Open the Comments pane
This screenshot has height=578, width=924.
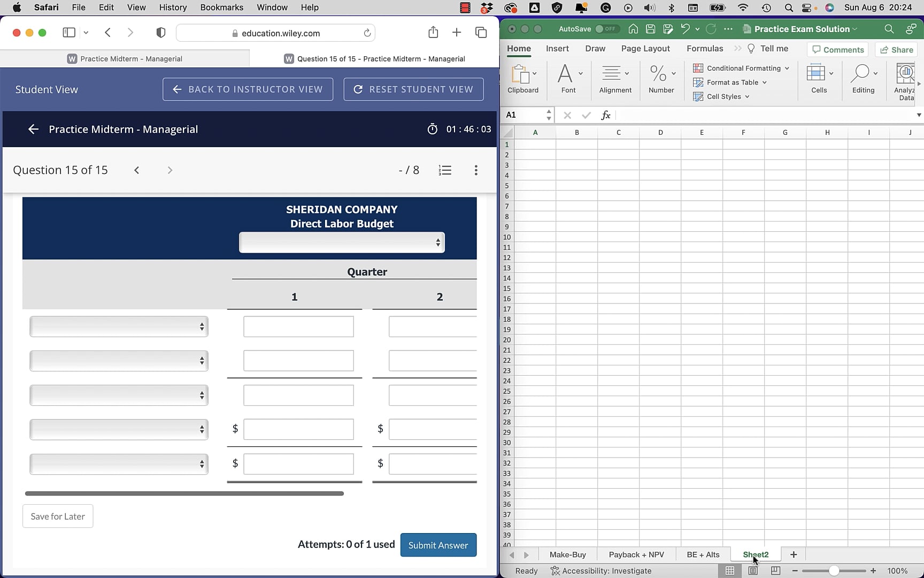click(x=837, y=49)
